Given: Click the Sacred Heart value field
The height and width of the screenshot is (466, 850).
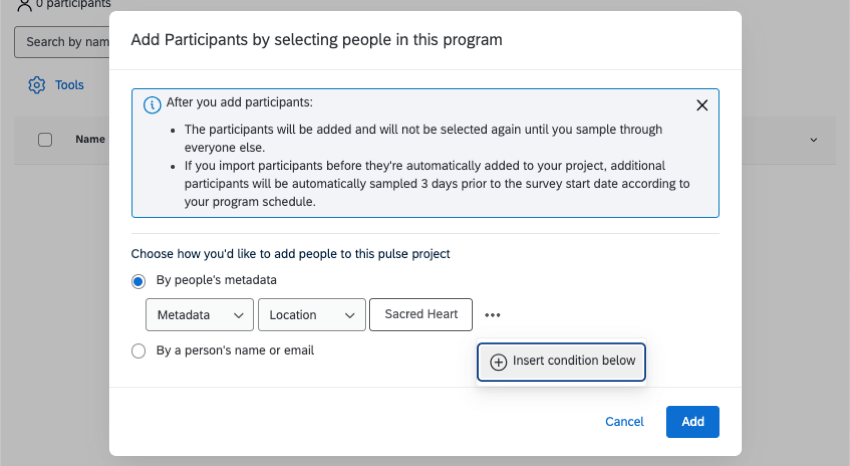Looking at the screenshot, I should point(421,315).
